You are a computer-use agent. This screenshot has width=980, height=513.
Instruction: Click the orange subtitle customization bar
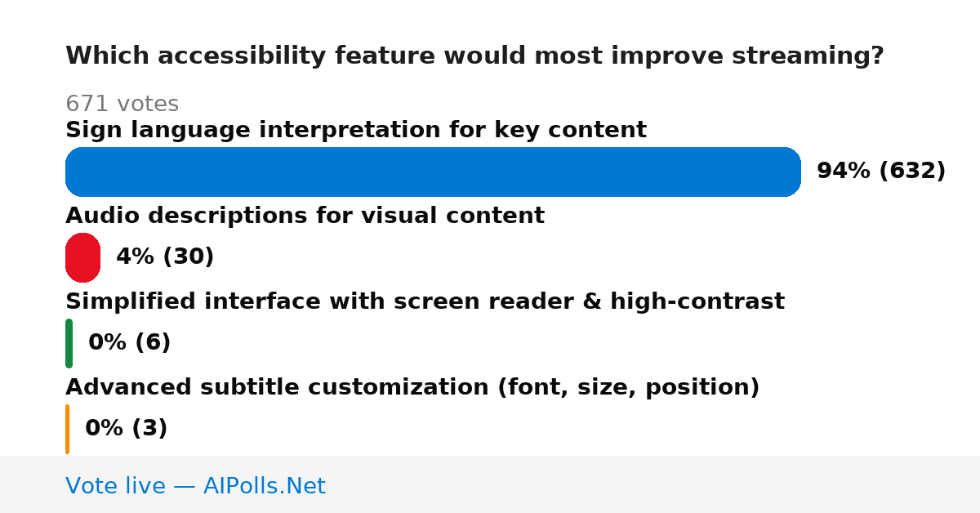(x=67, y=429)
